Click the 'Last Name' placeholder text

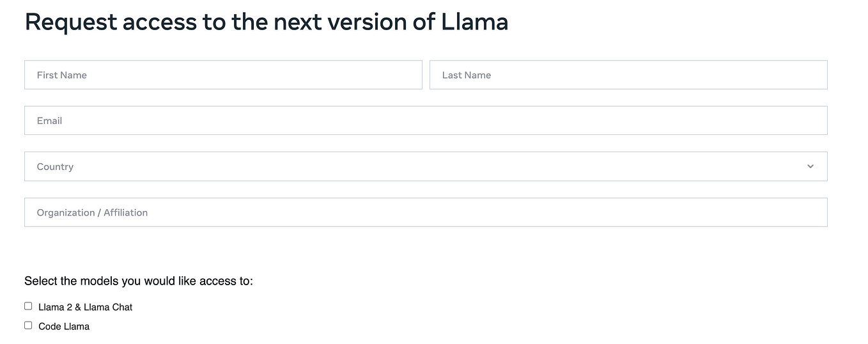click(467, 75)
